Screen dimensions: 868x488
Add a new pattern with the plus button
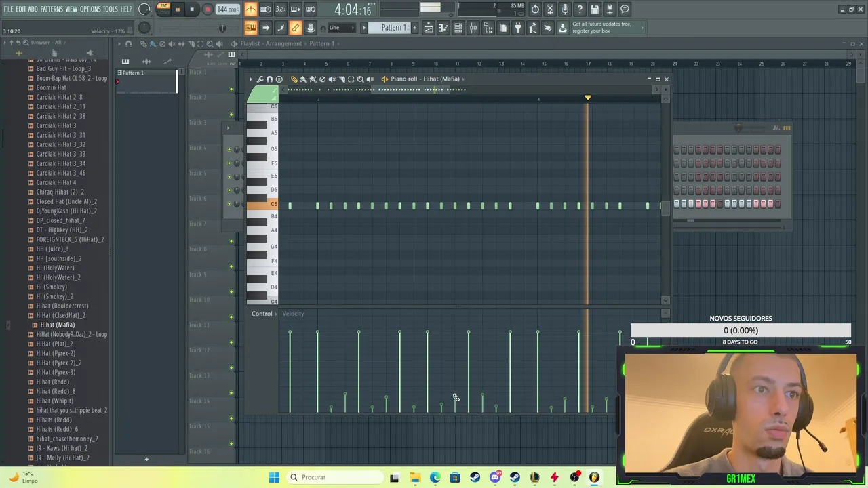[x=414, y=28]
